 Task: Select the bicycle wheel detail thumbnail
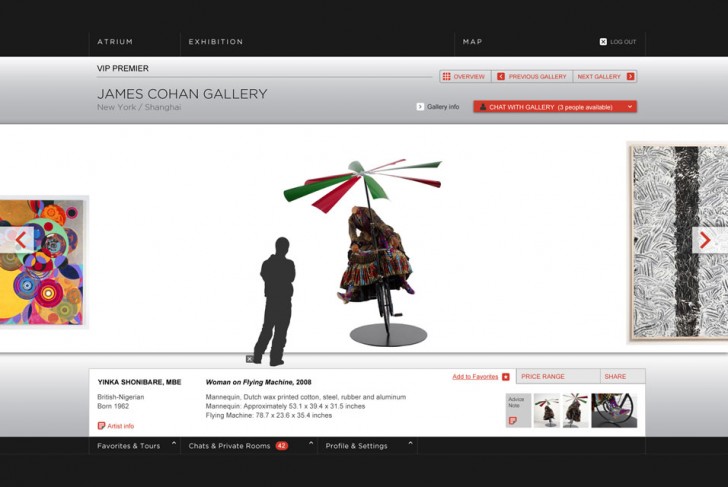point(614,410)
